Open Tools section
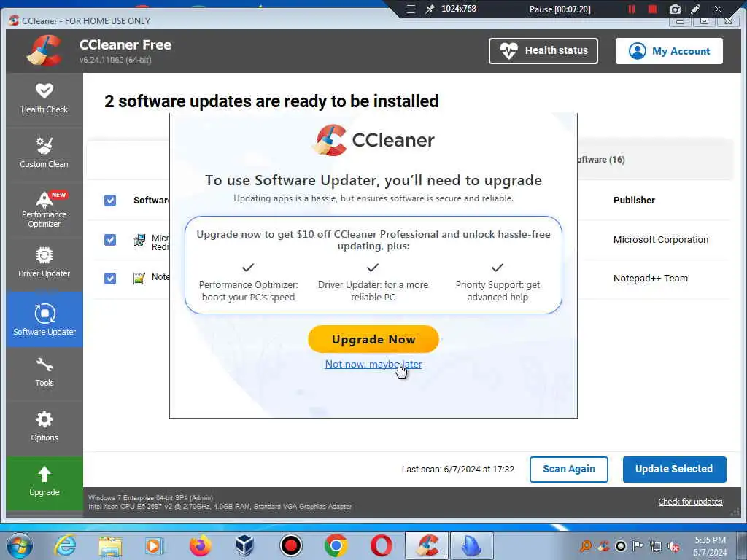747x560 pixels. (44, 373)
